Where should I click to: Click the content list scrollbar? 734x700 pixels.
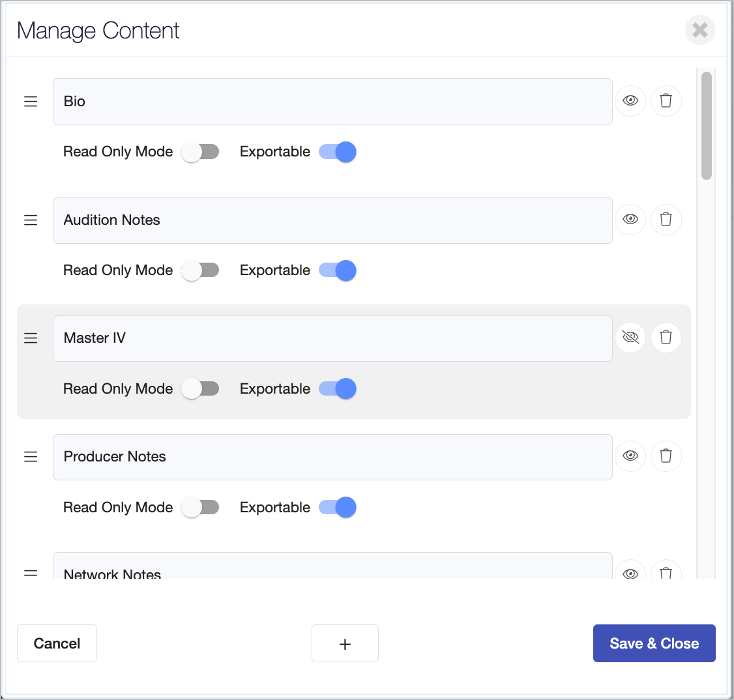pyautogui.click(x=707, y=125)
